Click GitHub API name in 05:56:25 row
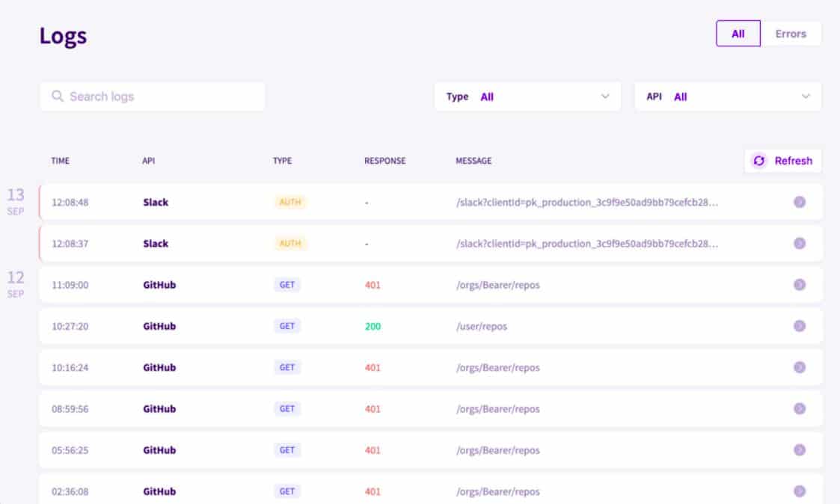The width and height of the screenshot is (840, 504). point(159,449)
